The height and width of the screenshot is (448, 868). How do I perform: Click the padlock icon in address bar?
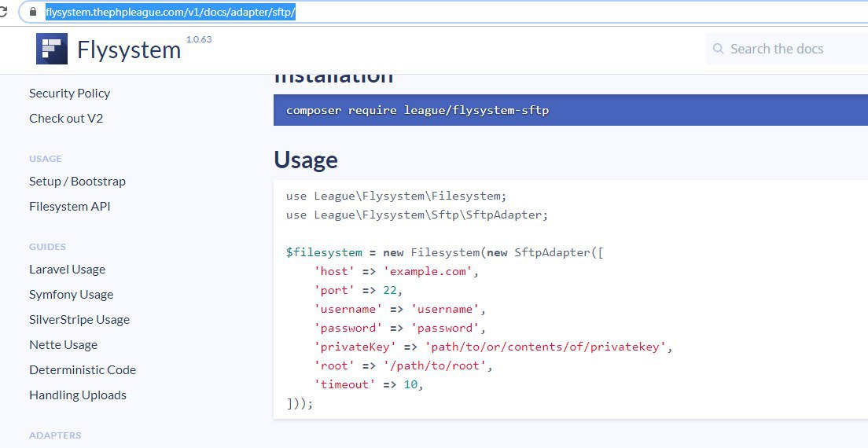click(x=33, y=12)
